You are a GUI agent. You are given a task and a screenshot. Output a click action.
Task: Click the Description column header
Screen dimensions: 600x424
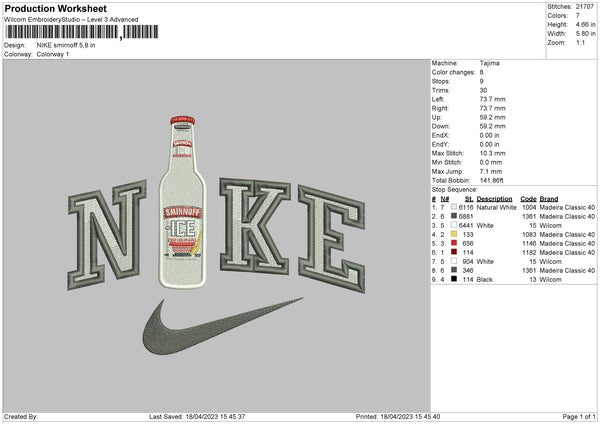pyautogui.click(x=494, y=199)
